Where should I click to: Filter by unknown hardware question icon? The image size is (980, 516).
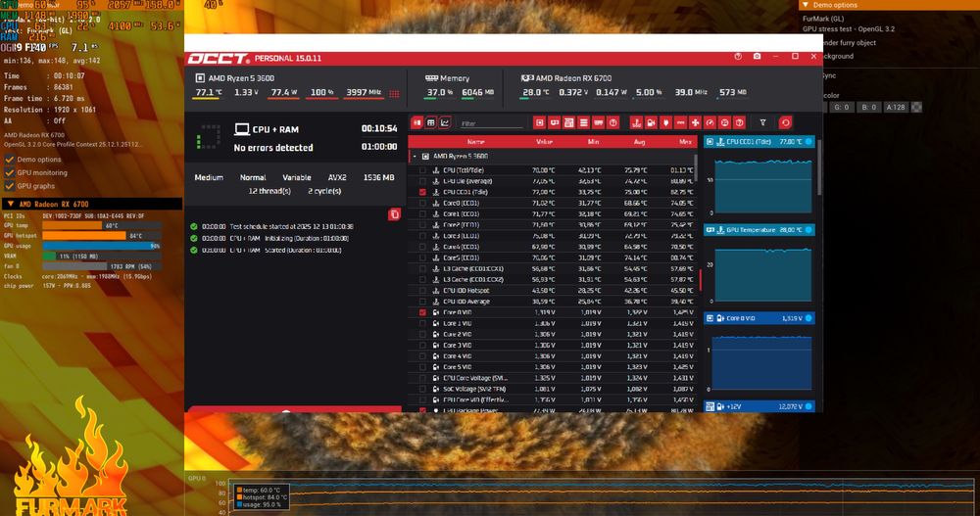pos(613,123)
